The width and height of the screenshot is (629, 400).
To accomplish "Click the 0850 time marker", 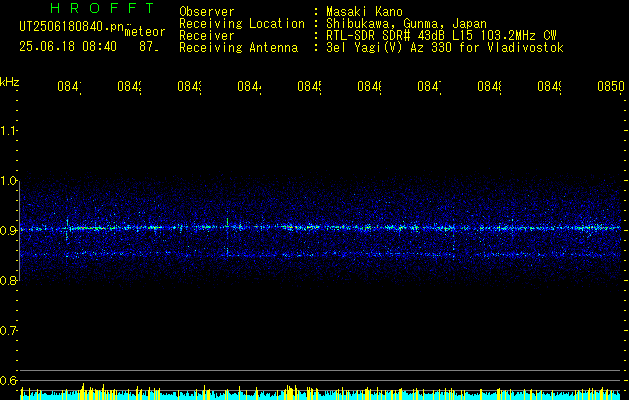I will (611, 86).
